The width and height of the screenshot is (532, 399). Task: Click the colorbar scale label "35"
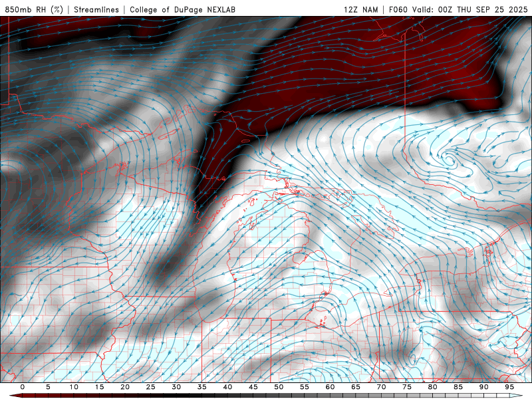click(202, 387)
